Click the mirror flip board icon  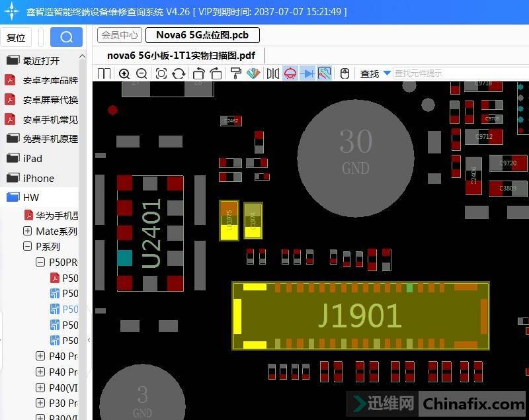tap(272, 73)
